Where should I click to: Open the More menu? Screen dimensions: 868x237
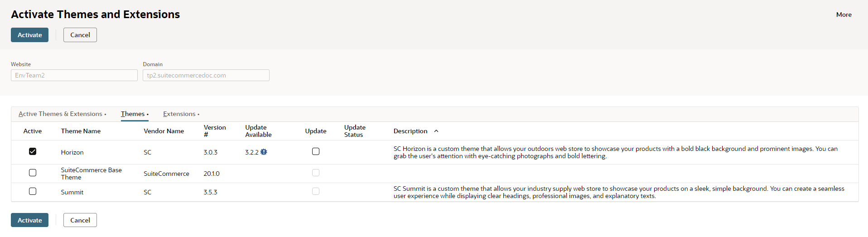(844, 15)
